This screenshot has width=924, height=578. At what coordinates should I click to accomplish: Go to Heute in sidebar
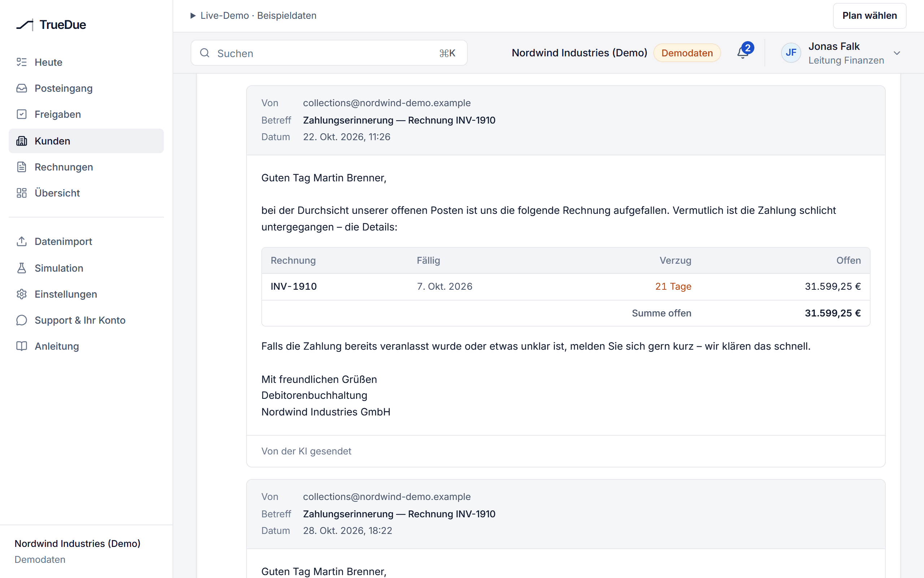point(86,62)
